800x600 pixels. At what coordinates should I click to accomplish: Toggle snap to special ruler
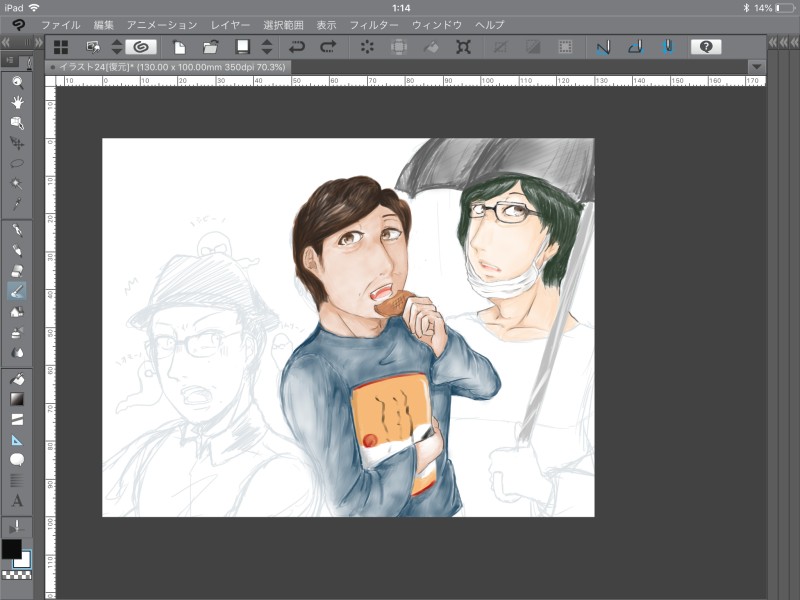634,47
